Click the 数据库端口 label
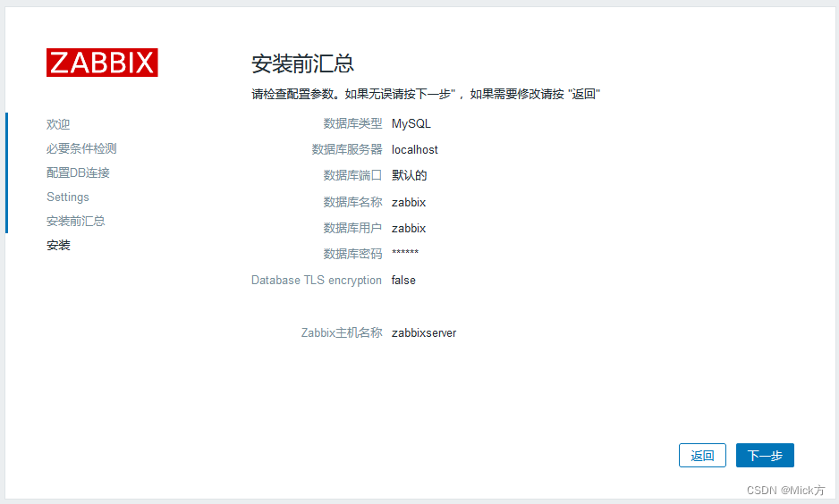 [x=352, y=175]
